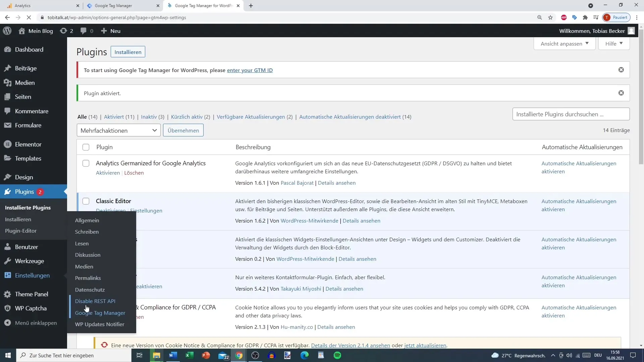Tick the select-all plugins checkbox
Viewport: 644px width, 362px height.
(x=86, y=147)
